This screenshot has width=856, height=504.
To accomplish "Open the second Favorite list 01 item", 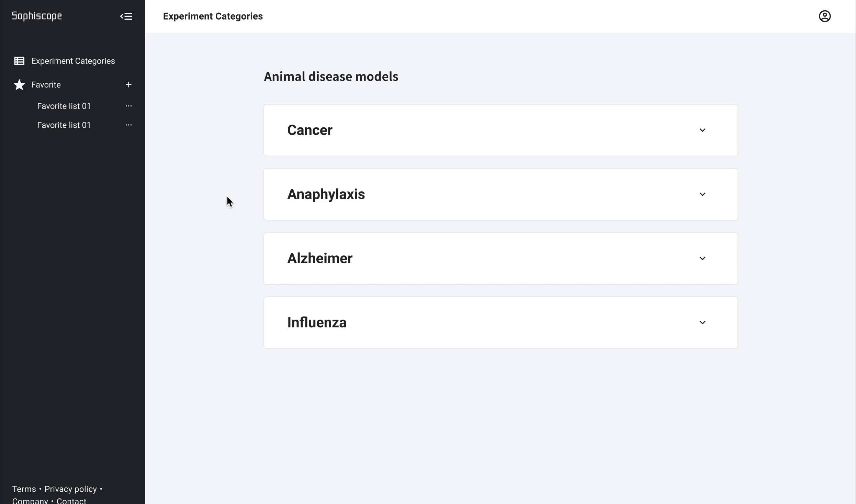I will (64, 125).
